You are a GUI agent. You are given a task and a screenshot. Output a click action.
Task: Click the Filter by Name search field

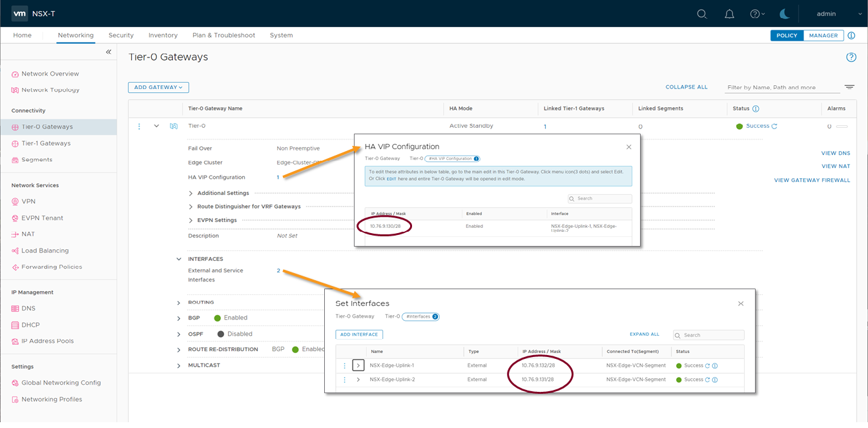click(x=783, y=87)
